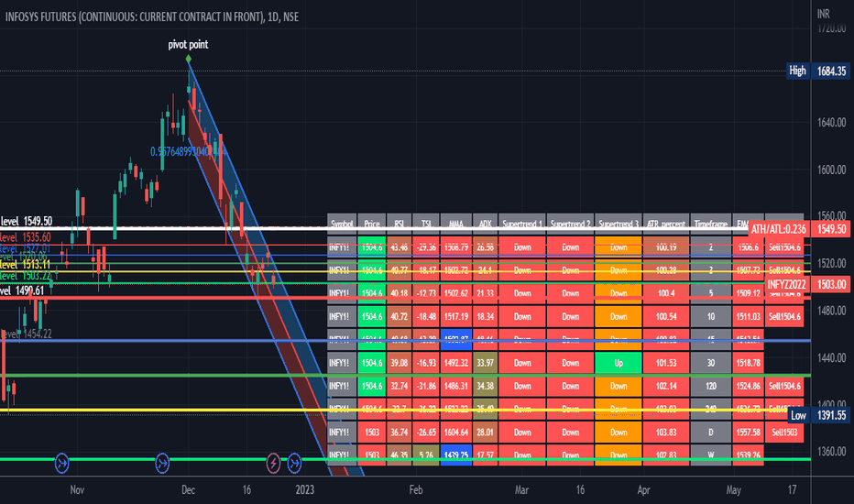
Task: Click the 'Symbol' table header
Action: pyautogui.click(x=342, y=224)
